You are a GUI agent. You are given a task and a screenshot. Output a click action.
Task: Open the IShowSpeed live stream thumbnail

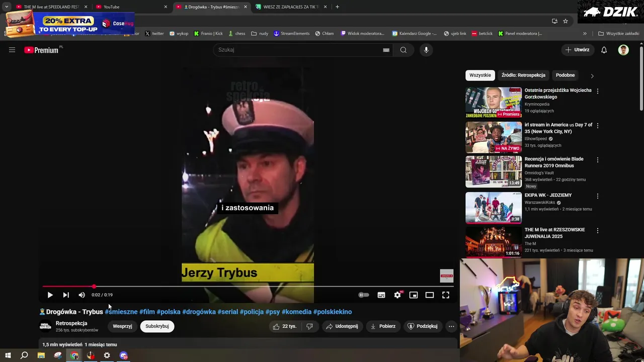tap(494, 137)
